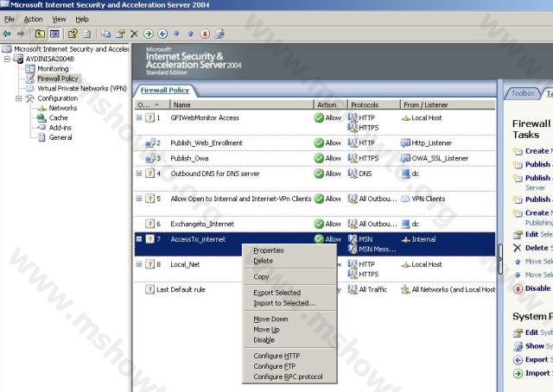Screen dimensions: 553x392
Task: Collapse rule 1 GFIWebMonitor Access row
Action: click(139, 117)
